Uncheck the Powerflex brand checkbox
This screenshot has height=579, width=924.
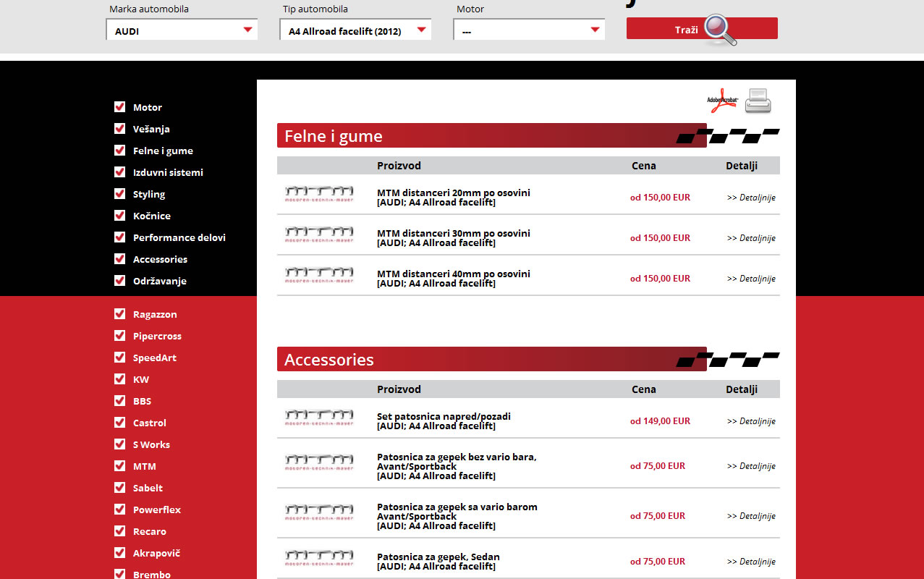120,510
